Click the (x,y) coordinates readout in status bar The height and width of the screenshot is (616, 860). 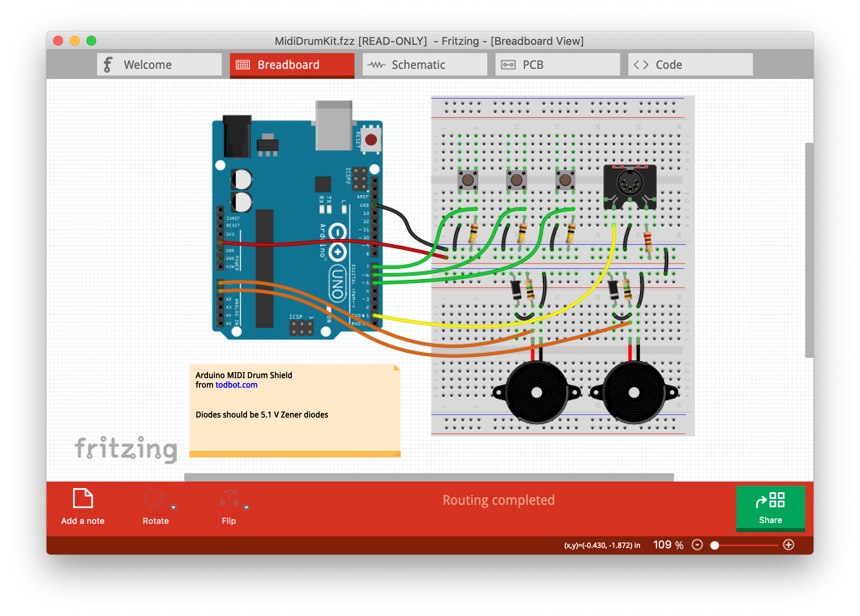[602, 545]
